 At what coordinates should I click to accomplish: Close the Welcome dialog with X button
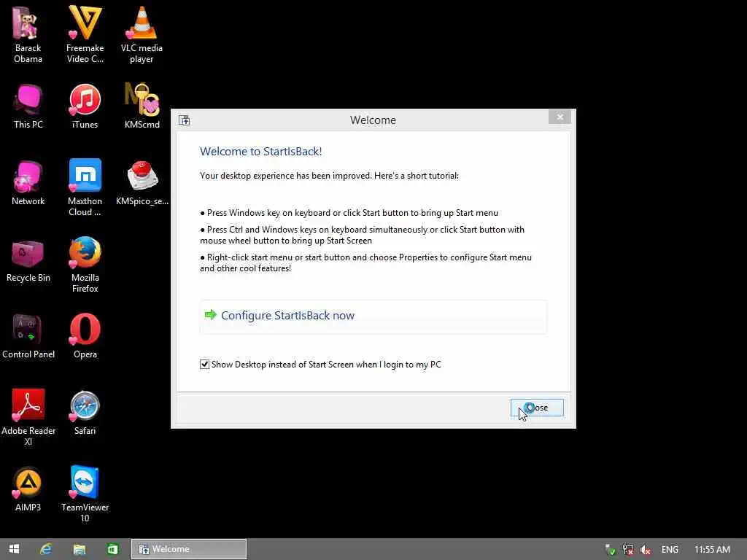(x=560, y=117)
